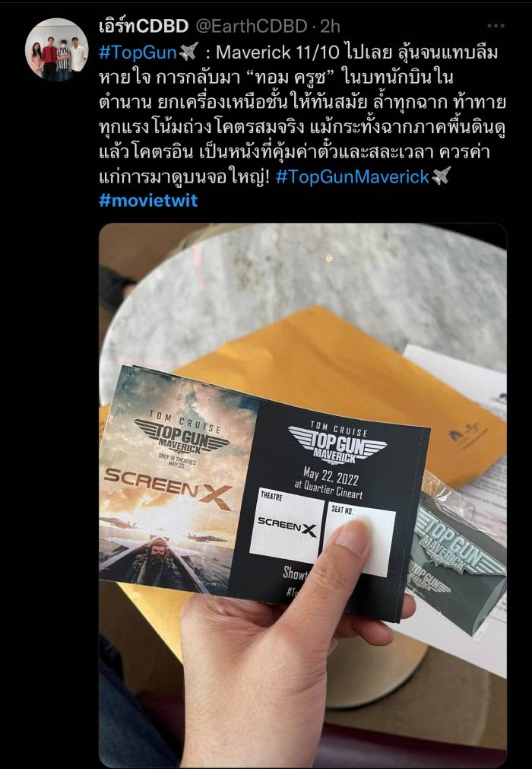Tap the orange ScreenX logo on poster side
The width and height of the screenshot is (532, 769).
point(168,485)
